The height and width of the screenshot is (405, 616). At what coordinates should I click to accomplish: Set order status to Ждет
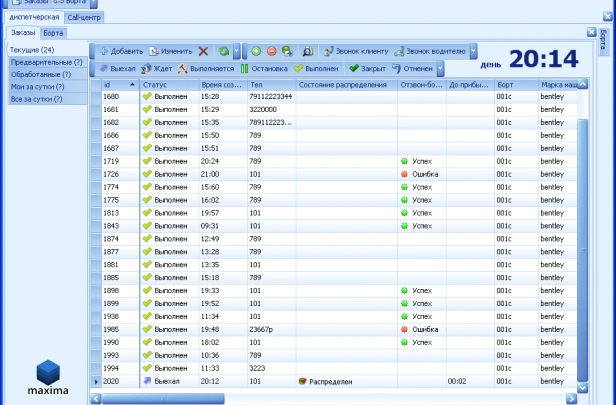[x=156, y=69]
